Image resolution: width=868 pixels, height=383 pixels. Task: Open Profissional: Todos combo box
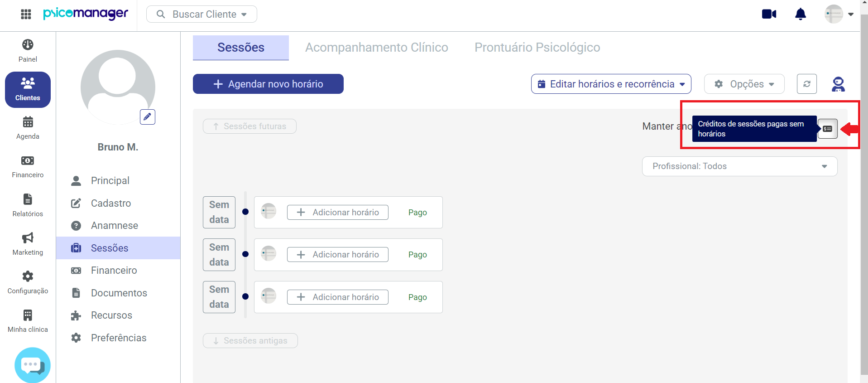pyautogui.click(x=739, y=166)
